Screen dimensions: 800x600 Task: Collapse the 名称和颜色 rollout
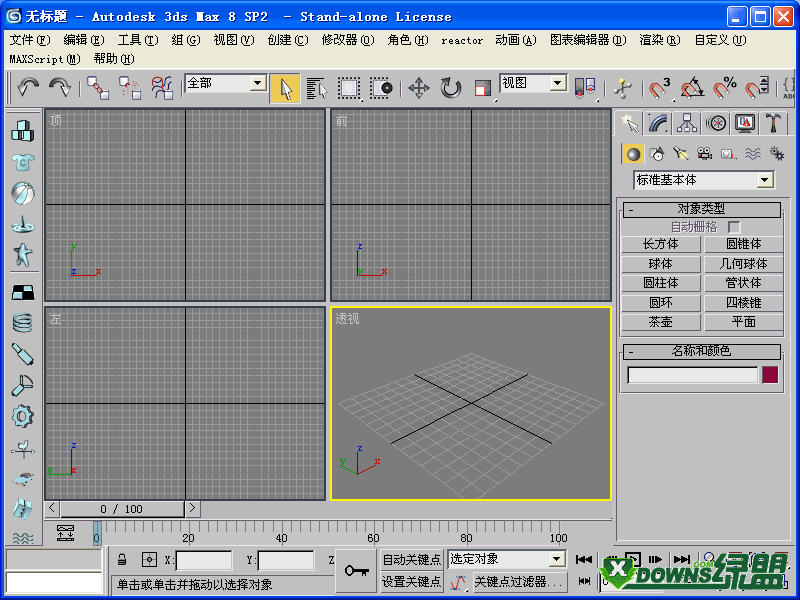702,351
